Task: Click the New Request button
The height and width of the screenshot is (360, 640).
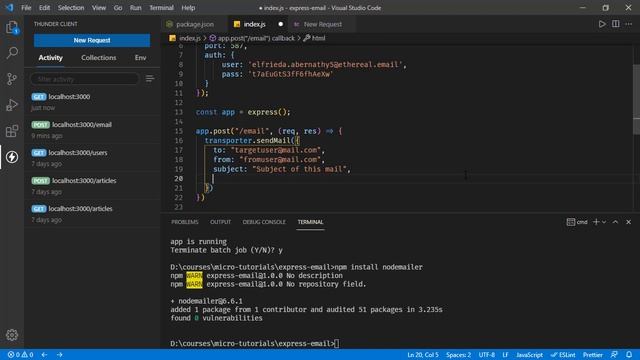Action: point(92,40)
